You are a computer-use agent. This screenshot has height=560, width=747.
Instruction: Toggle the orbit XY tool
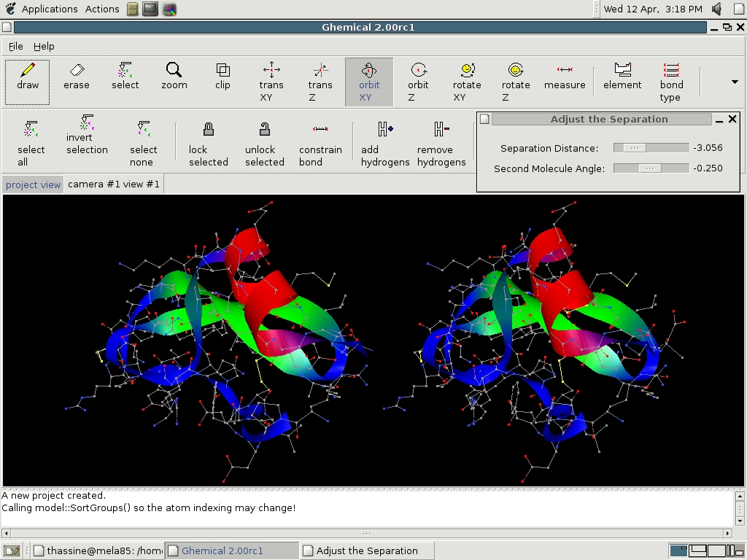(x=369, y=81)
